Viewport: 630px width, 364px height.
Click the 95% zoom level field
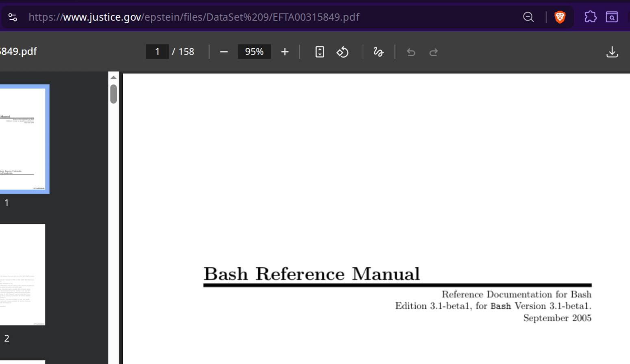pos(254,52)
